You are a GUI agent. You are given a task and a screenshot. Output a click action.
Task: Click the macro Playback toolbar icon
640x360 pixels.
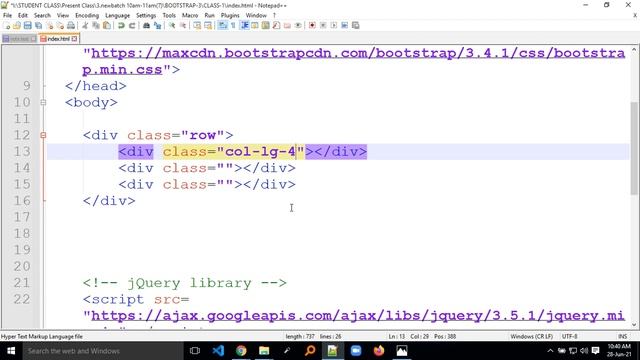(334, 25)
